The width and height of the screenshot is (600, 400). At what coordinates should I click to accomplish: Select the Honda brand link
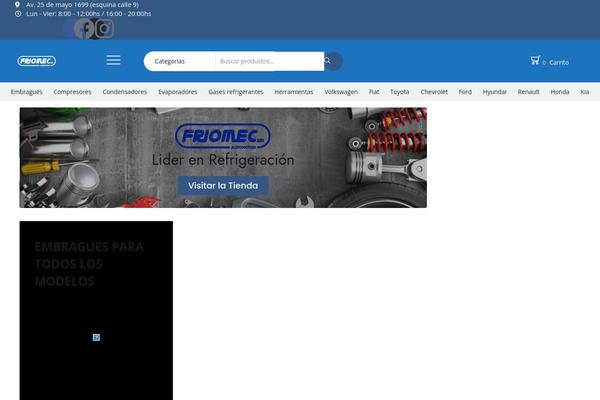click(560, 92)
